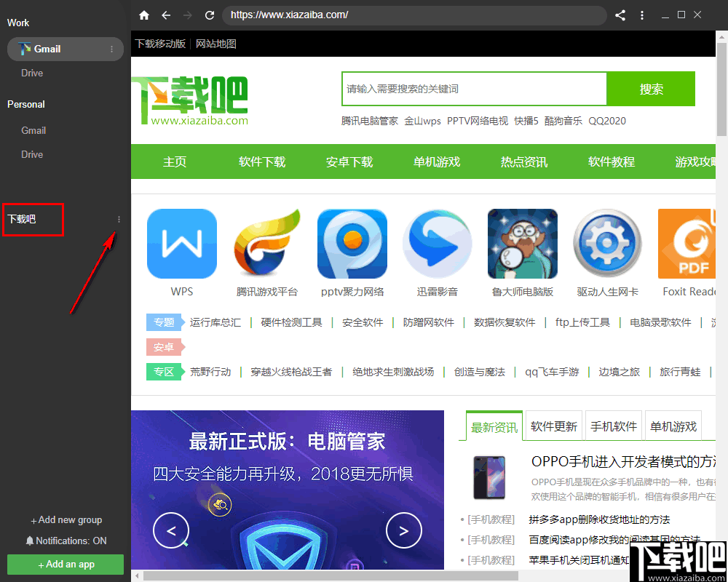Open the 热点资讯 nav menu item

[x=523, y=162]
